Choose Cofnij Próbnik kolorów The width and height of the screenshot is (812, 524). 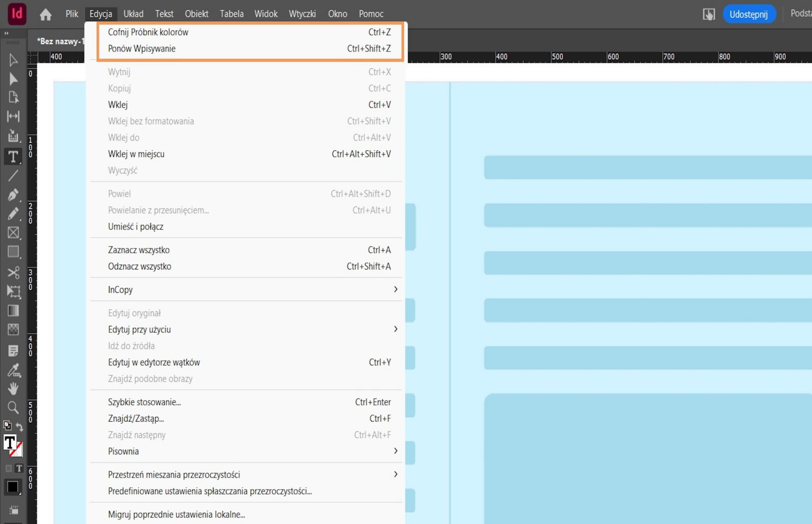pos(148,32)
